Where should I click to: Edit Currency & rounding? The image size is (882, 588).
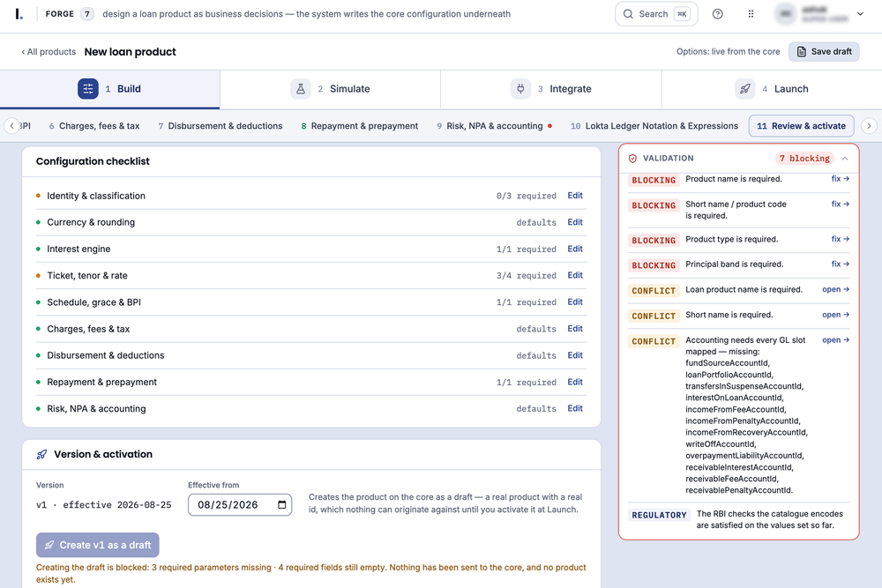575,222
